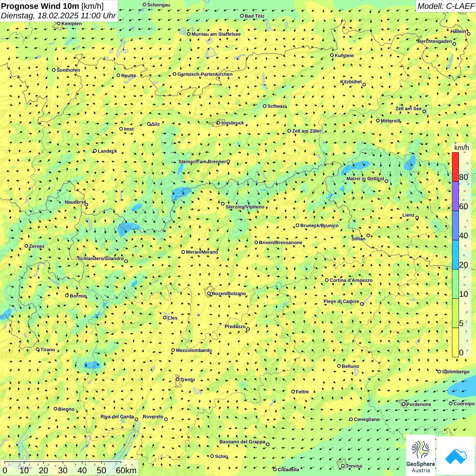Viewport: 476px width, 476px height.
Task: Click the Innsbruck city marker
Action: [218, 123]
